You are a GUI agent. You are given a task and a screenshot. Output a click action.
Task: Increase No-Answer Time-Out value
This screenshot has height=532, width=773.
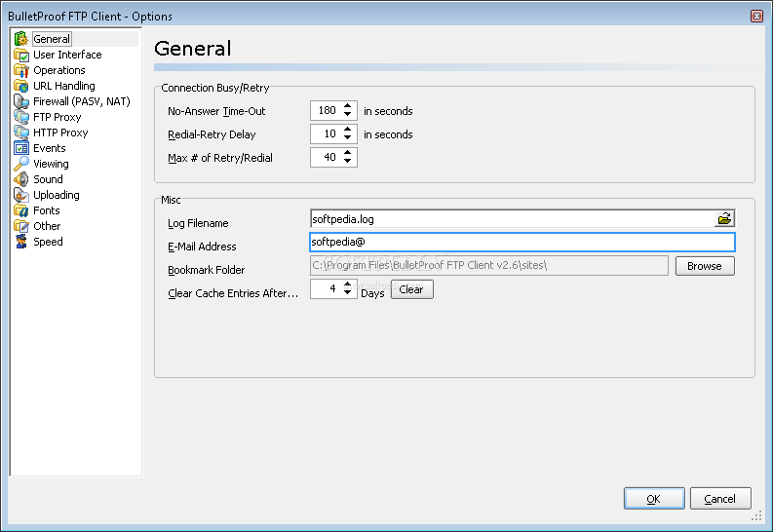348,106
